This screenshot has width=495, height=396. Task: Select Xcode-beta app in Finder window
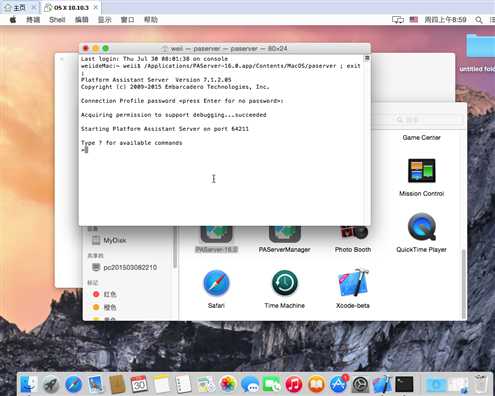[353, 282]
